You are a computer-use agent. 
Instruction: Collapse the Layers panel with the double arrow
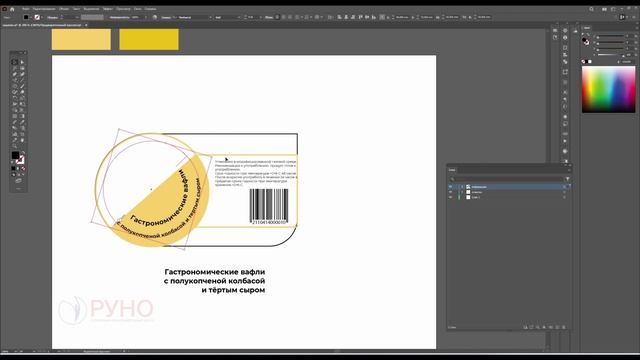click(565, 165)
